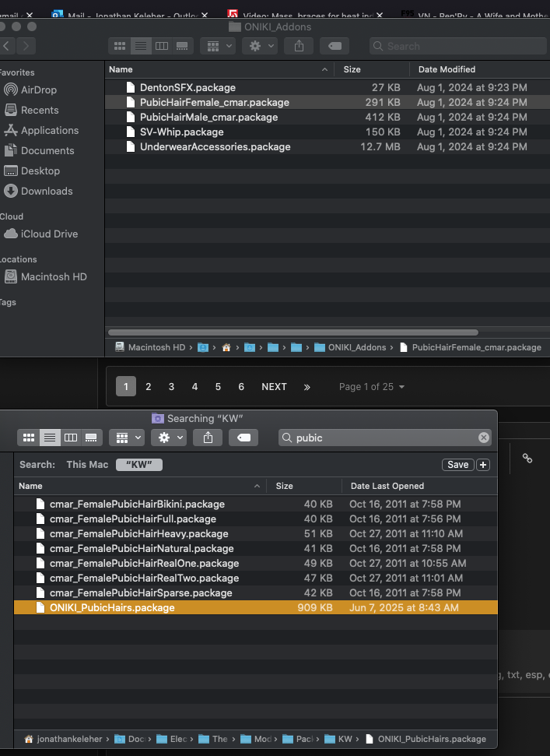The width and height of the screenshot is (550, 756).
Task: Click horizontal scrollbar in ONIKI_Addons window
Action: tap(293, 332)
